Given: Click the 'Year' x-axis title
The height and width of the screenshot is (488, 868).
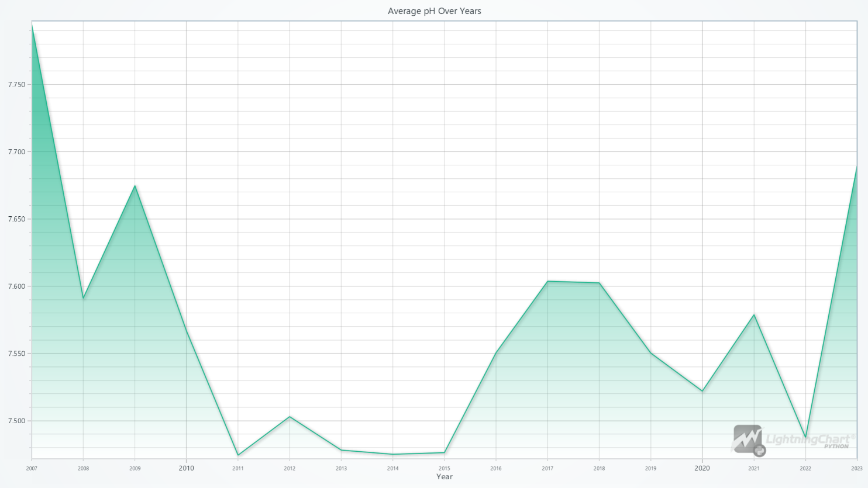Looking at the screenshot, I should (x=444, y=477).
